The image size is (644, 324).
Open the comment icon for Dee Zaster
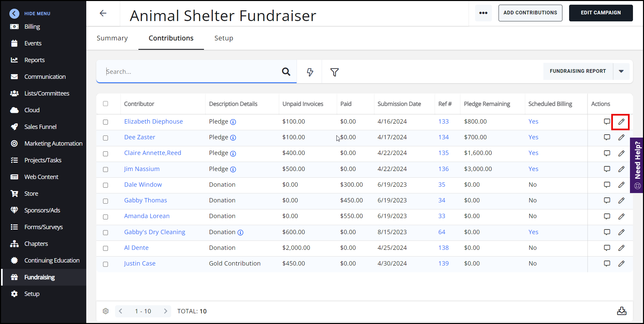607,137
